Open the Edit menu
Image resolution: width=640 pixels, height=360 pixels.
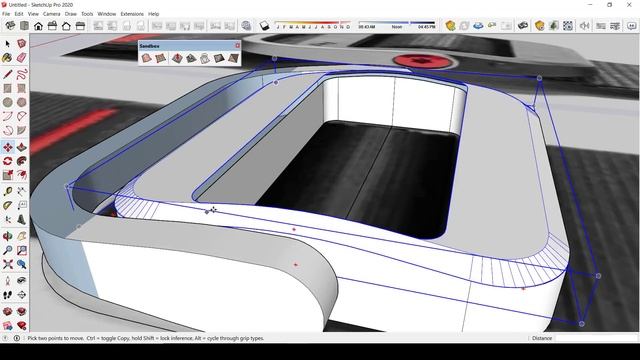pyautogui.click(x=19, y=14)
